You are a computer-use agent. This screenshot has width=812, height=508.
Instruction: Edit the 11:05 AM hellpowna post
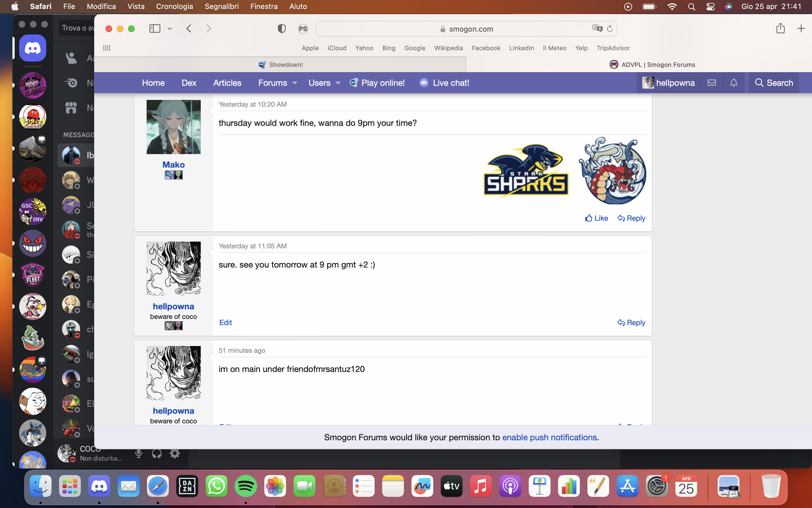226,323
